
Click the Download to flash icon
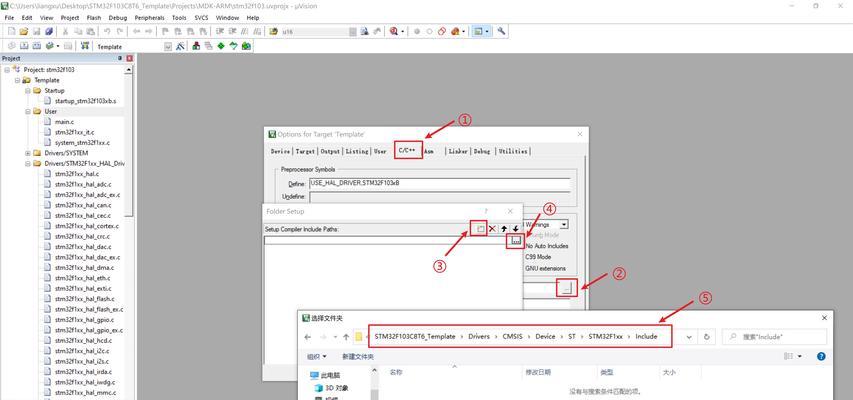pyautogui.click(x=85, y=46)
